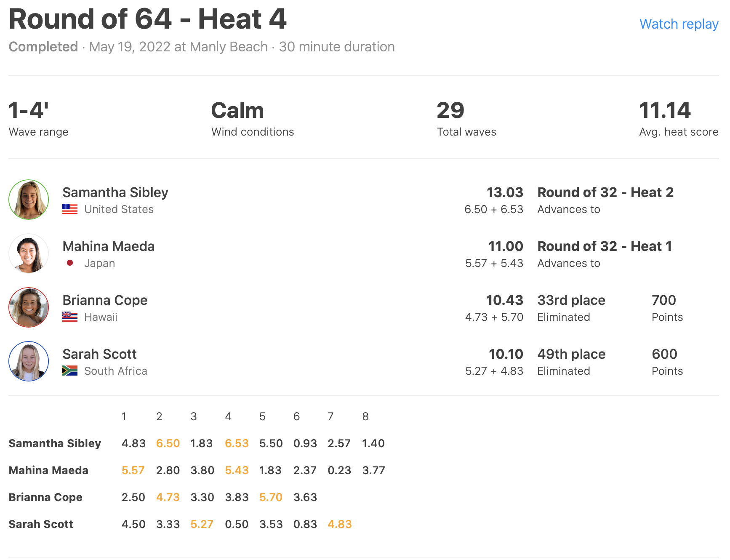This screenshot has height=560, width=730.
Task: Click Brianna Cope's highlighted 5.70 wave score
Action: tap(271, 497)
